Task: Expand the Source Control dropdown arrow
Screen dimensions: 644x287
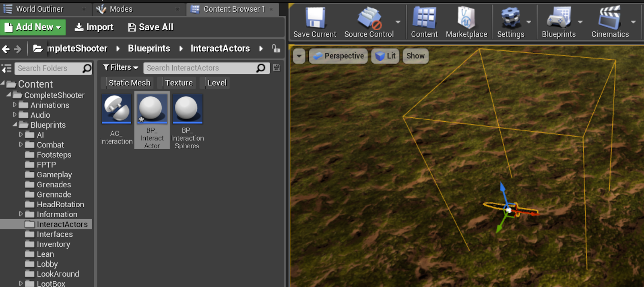Action: point(398,22)
